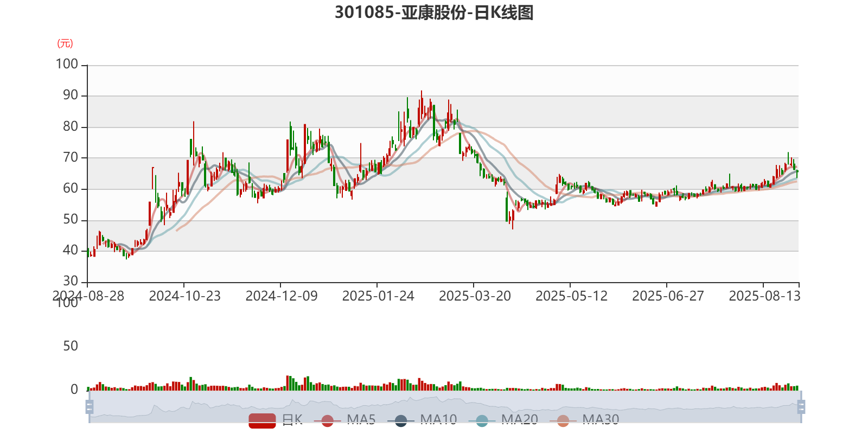
Task: Click the 2025-08-13 date axis label
Action: pos(764,296)
